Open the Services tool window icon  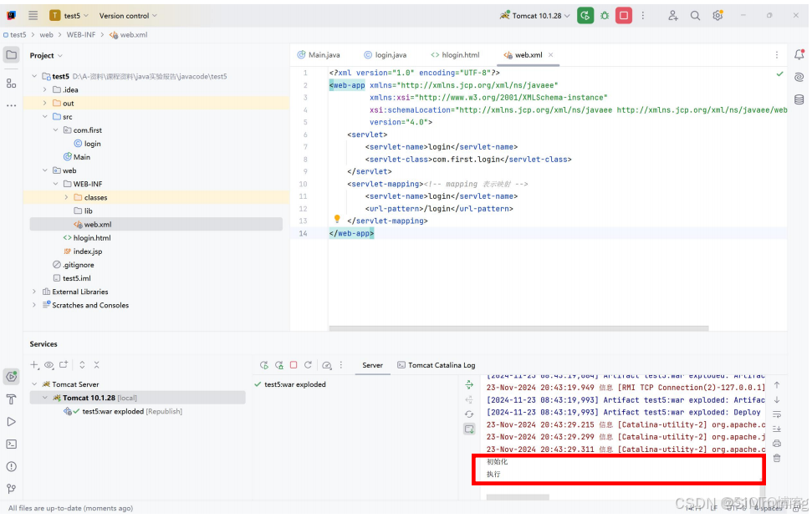click(x=12, y=376)
